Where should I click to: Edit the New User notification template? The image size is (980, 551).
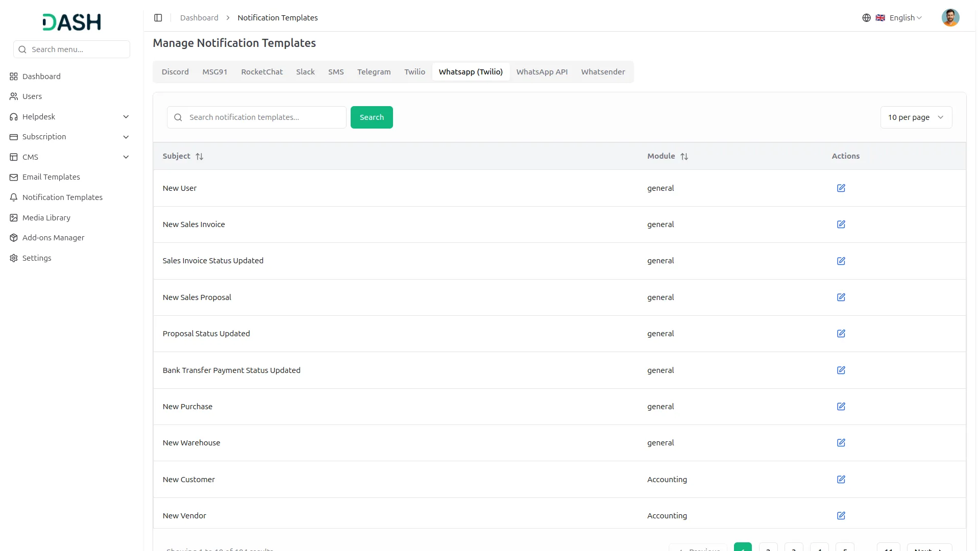click(841, 188)
